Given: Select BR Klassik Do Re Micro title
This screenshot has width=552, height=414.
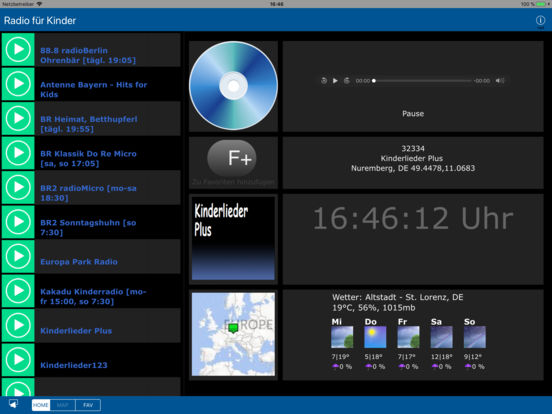Looking at the screenshot, I should pos(88,158).
